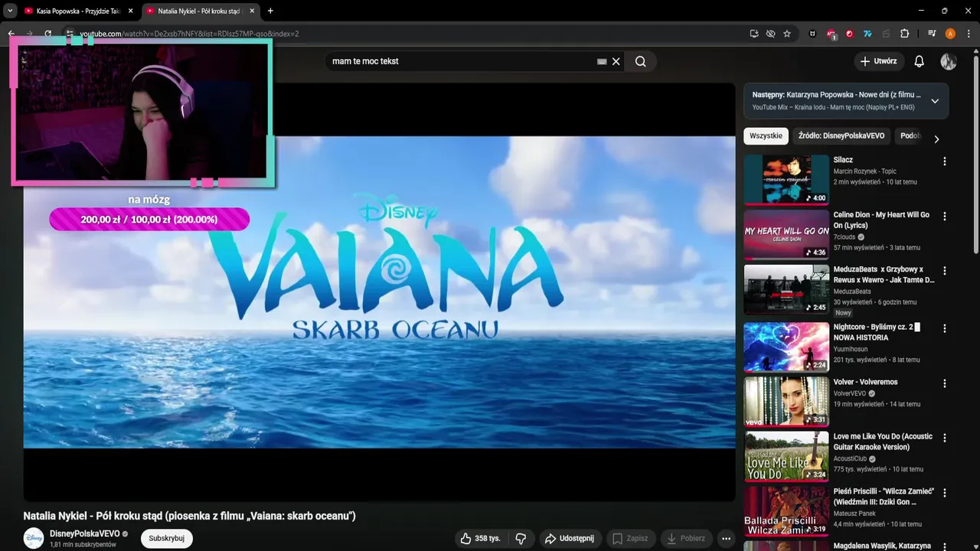Image resolution: width=980 pixels, height=551 pixels.
Task: Reload the page
Action: coord(47,34)
